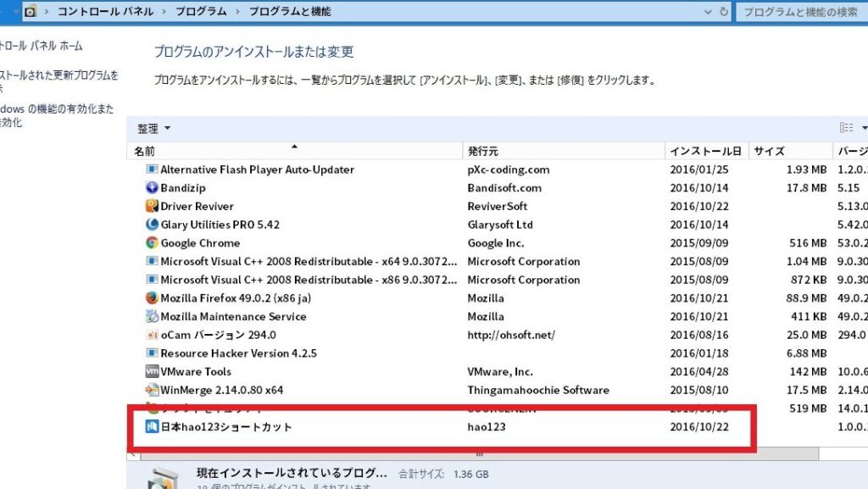Click the Mozilla Firefox program icon

(x=153, y=298)
